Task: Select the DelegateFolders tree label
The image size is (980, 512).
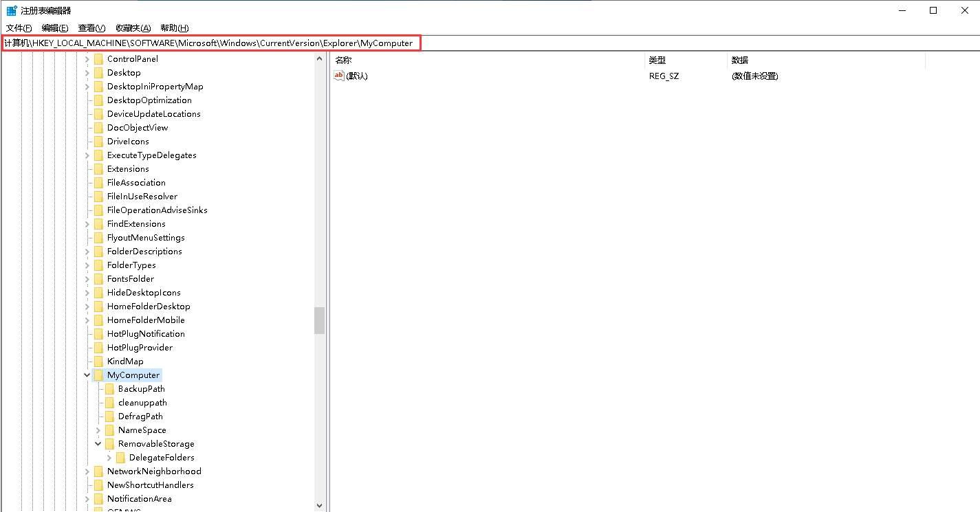Action: 162,458
